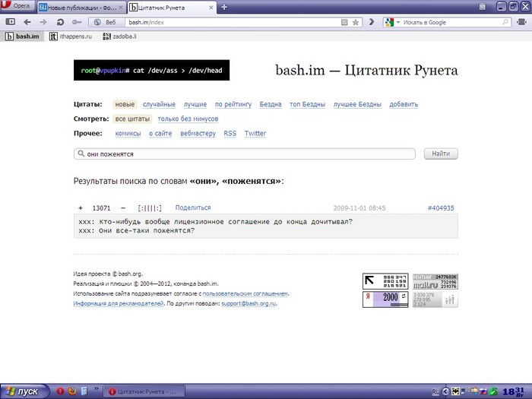This screenshot has height=399, width=532.
Task: Open the о сайте link
Action: 160,133
